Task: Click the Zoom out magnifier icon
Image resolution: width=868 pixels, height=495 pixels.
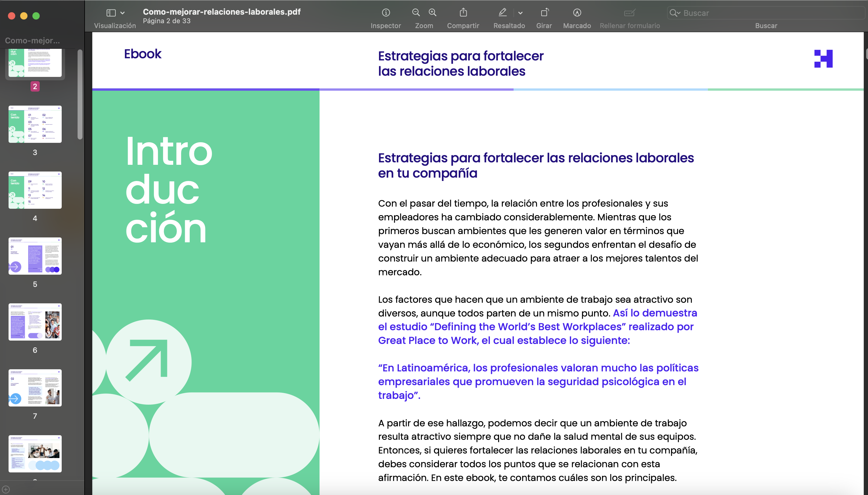Action: coord(416,13)
